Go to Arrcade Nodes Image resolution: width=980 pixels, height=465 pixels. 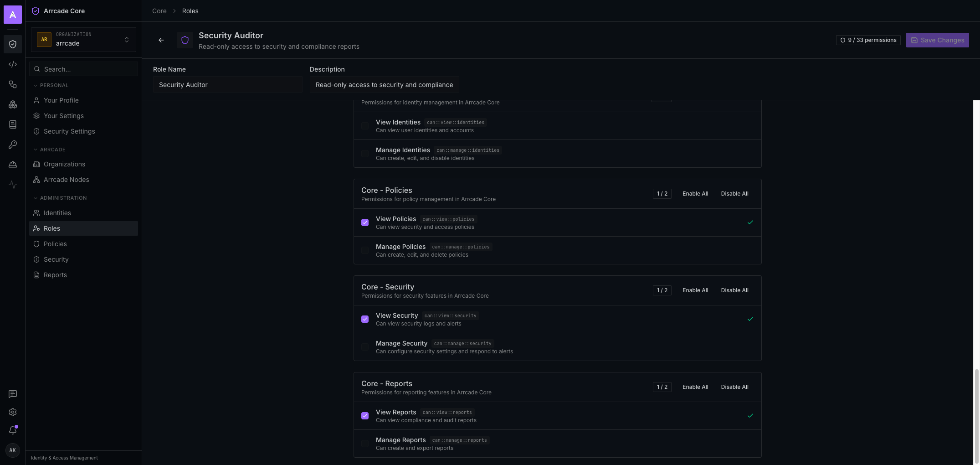pos(83,180)
